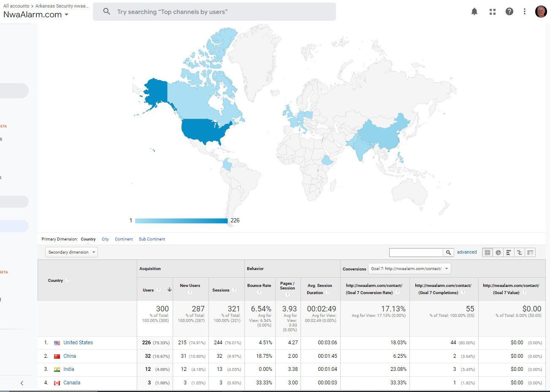Viewport: 550px width, 392px height.
Task: Click the magnifier icon in the top search bar
Action: pos(107,11)
